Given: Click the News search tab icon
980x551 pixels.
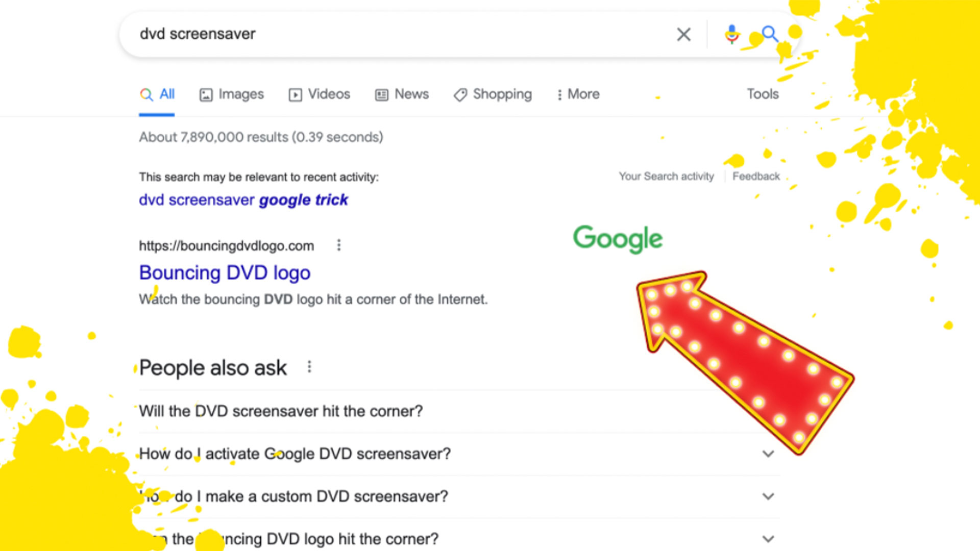Looking at the screenshot, I should (x=380, y=93).
